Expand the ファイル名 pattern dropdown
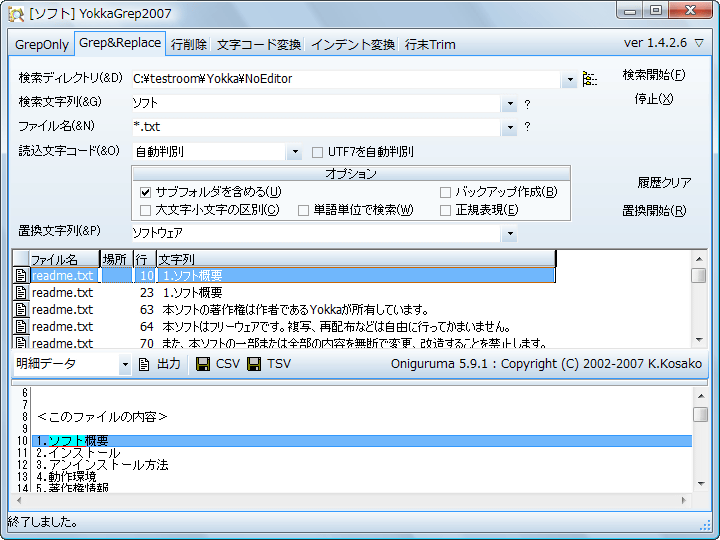The width and height of the screenshot is (720, 540). (x=510, y=127)
